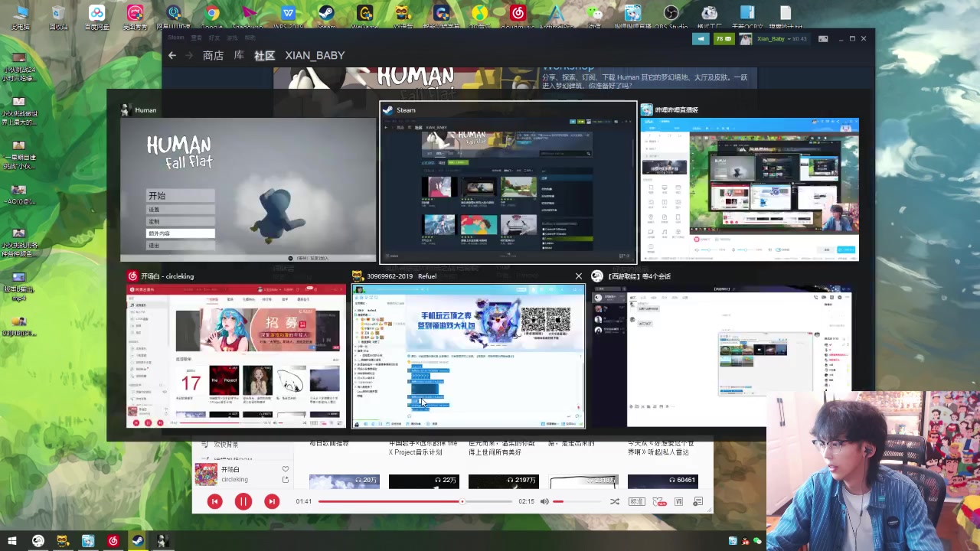Open the NetEase Cloud Music taskbar icon

point(113,541)
